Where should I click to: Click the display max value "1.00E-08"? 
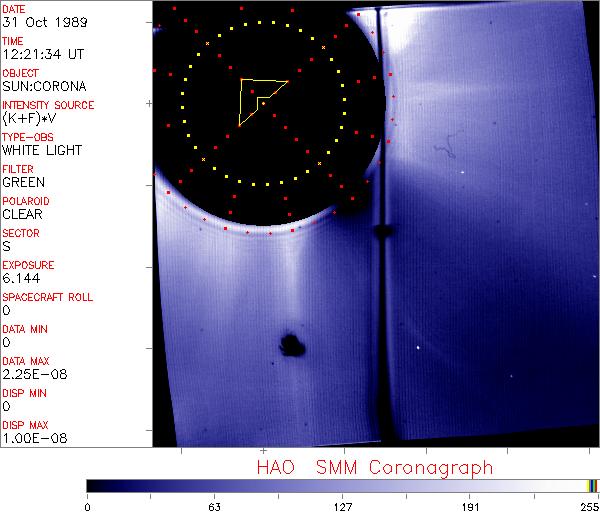31,438
